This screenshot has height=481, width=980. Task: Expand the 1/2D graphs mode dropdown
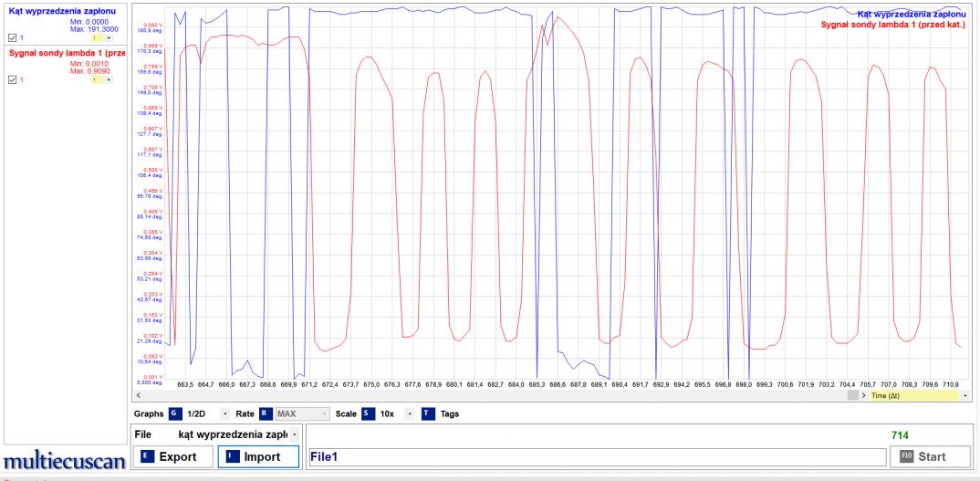tap(225, 413)
